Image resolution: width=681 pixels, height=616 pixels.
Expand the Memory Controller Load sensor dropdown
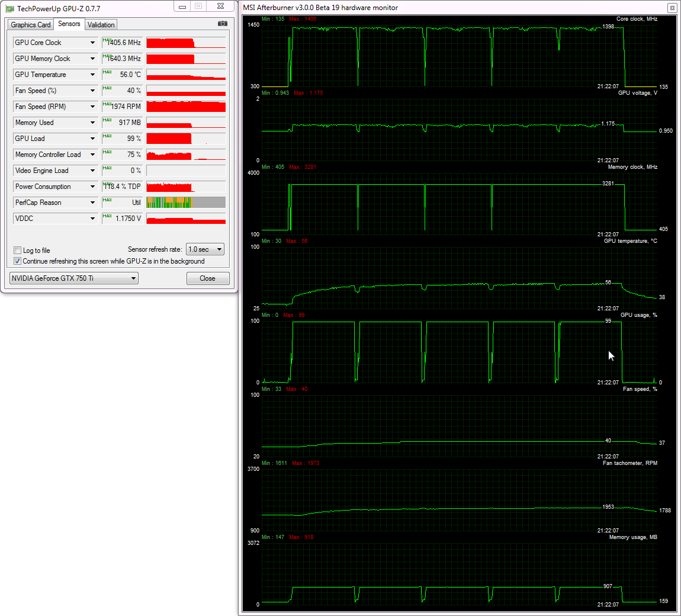point(92,155)
